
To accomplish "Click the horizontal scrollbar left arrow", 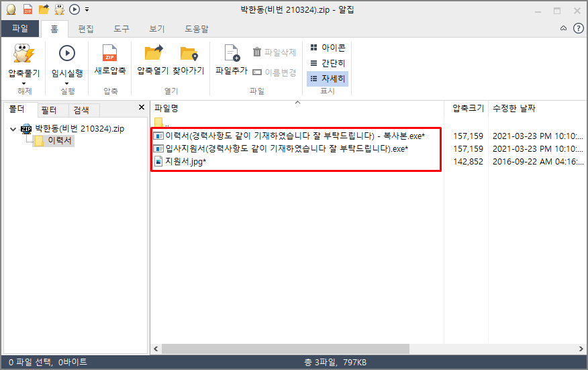I will click(156, 349).
